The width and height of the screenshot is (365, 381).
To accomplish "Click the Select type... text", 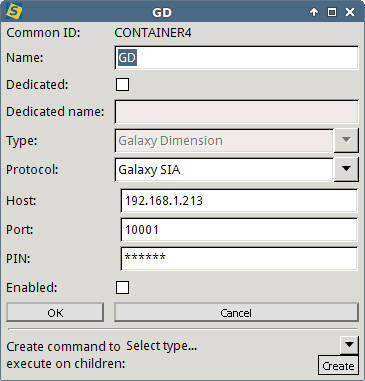I will (162, 346).
